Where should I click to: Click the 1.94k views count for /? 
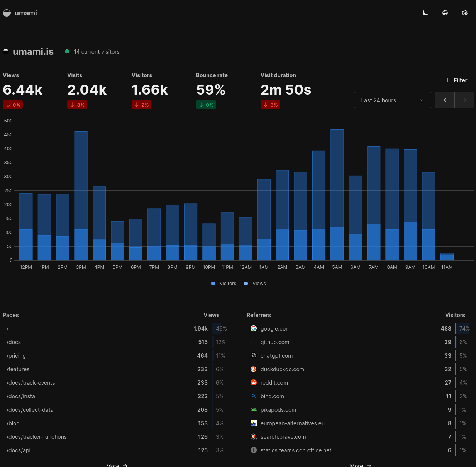(x=200, y=329)
